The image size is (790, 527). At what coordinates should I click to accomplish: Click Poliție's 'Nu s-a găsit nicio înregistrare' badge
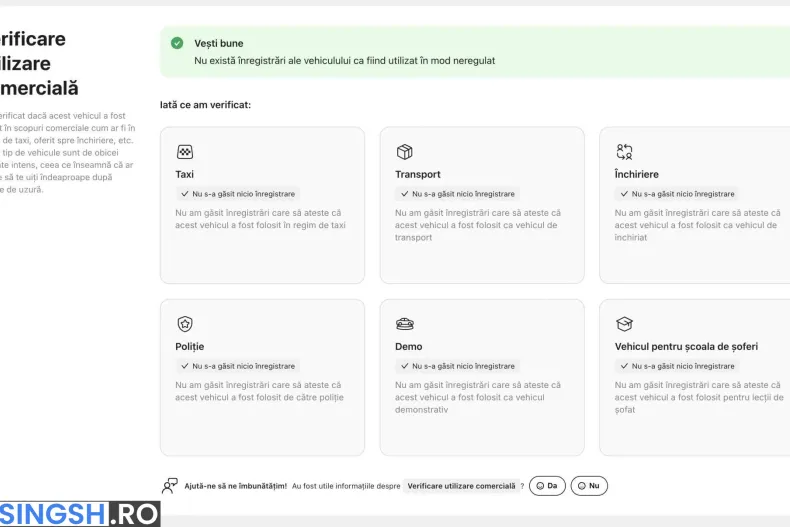[237, 366]
